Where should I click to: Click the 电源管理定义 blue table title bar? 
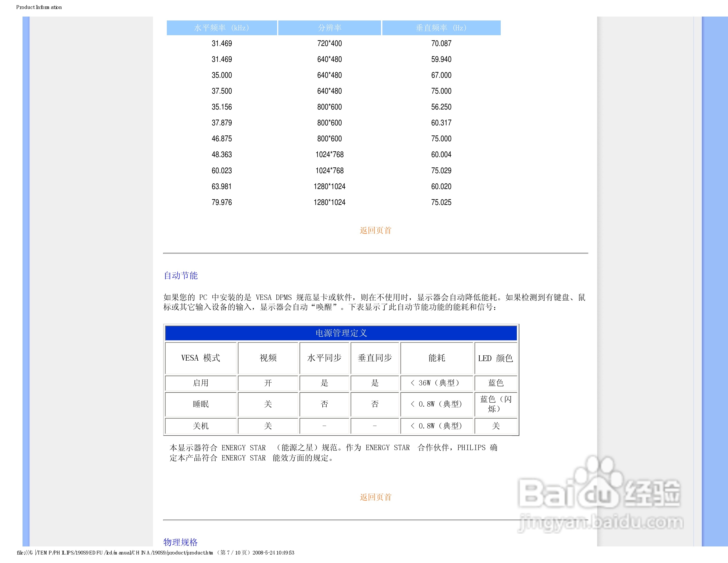click(341, 333)
